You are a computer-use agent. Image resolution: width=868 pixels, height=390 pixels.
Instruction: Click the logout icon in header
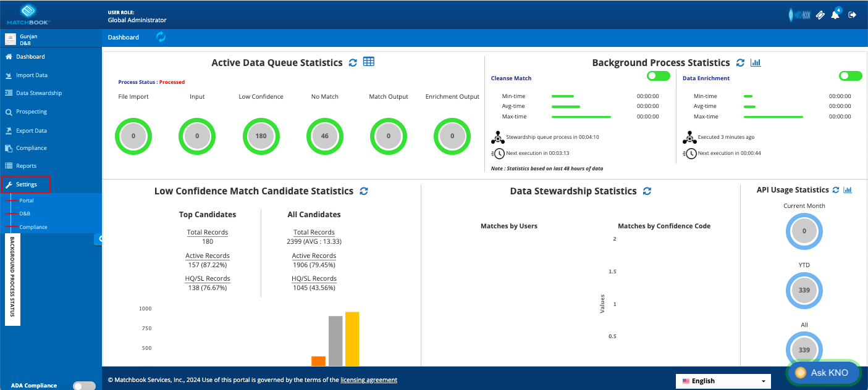(x=853, y=15)
